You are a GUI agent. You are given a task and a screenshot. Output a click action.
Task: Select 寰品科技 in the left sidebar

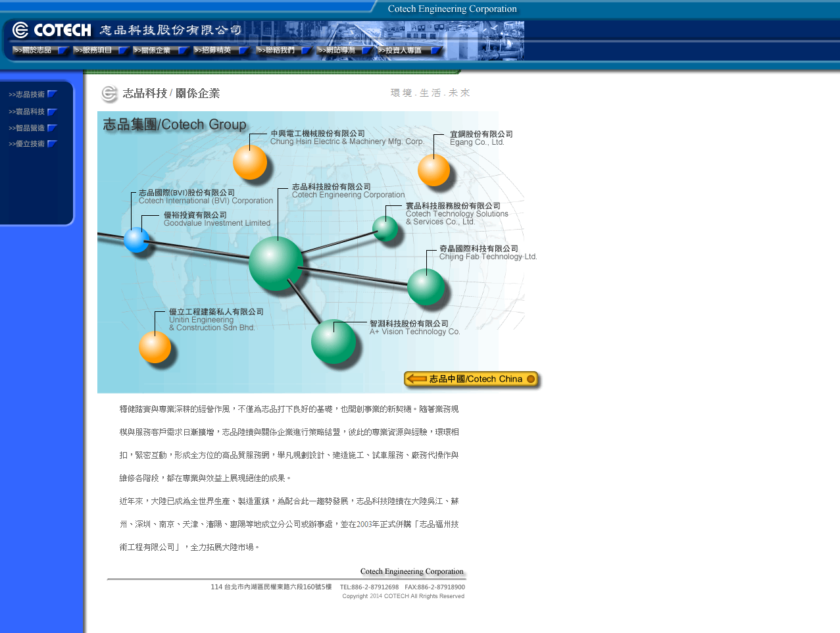click(33, 112)
